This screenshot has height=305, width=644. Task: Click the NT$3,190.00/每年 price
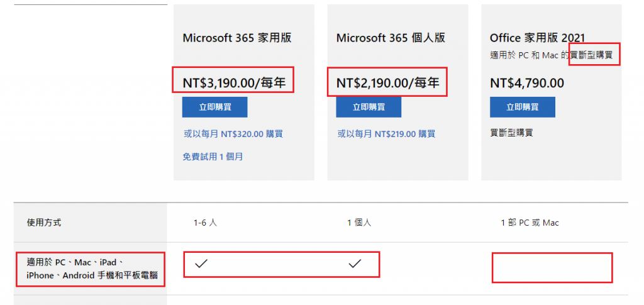point(234,84)
